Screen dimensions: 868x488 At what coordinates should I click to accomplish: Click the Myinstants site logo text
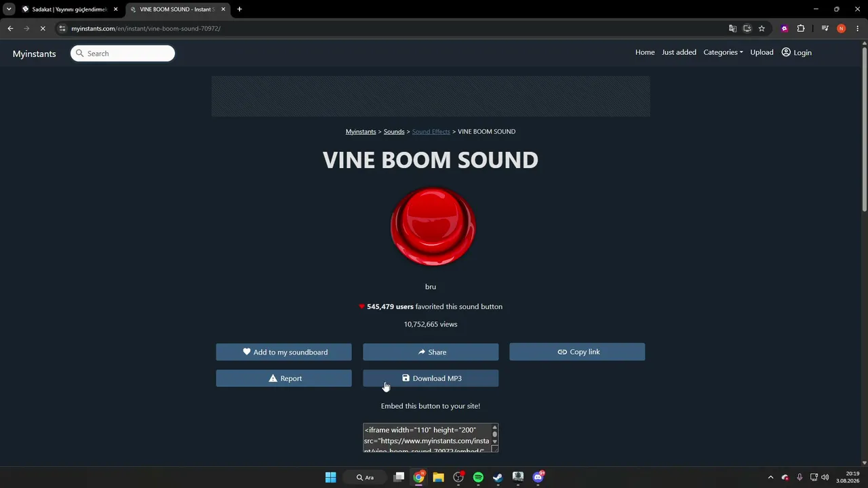34,54
